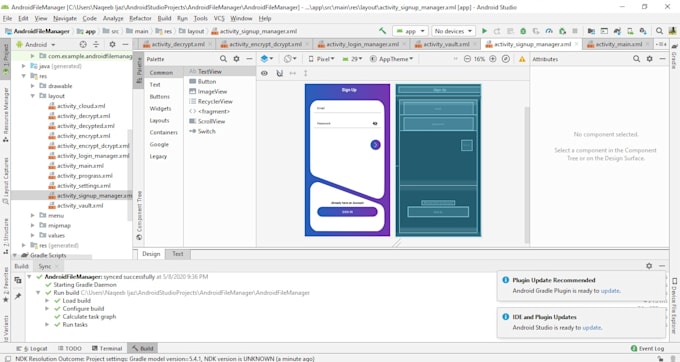Open the orientation dropdown in designer
This screenshot has height=362, width=680.
[x=290, y=59]
